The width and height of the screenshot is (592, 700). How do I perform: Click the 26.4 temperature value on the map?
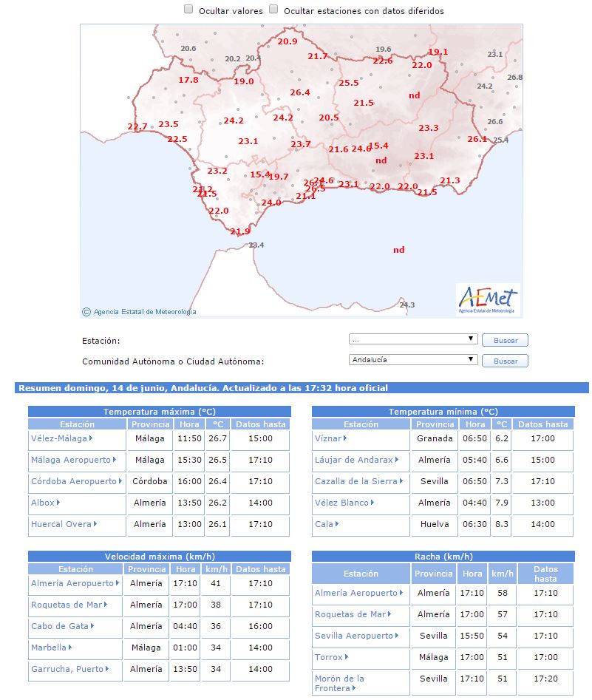(299, 92)
